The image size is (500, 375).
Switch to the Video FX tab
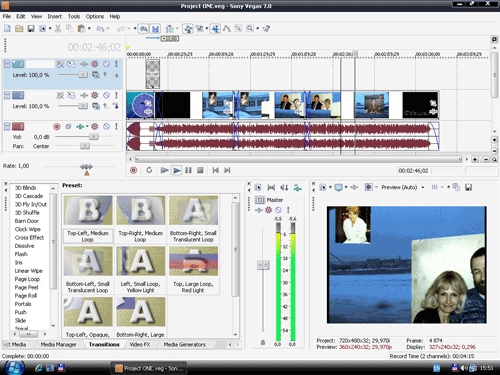tap(140, 345)
